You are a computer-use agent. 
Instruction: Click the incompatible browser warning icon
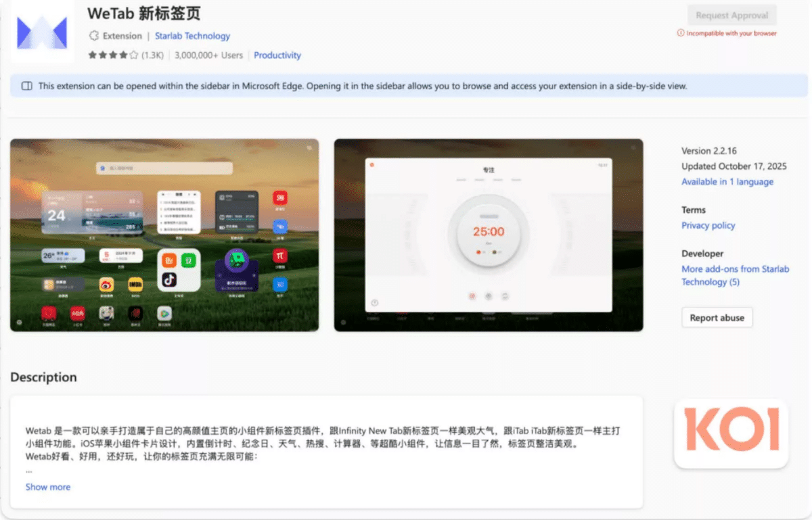[681, 33]
